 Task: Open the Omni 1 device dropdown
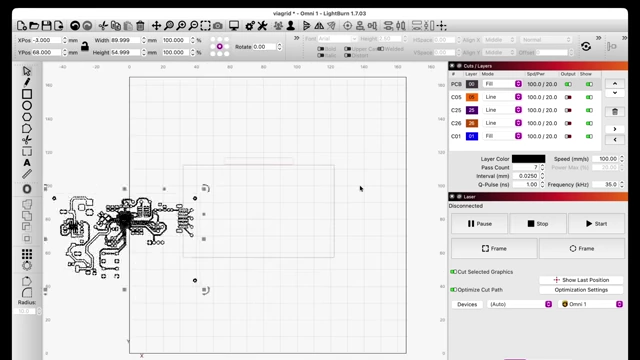point(591,304)
